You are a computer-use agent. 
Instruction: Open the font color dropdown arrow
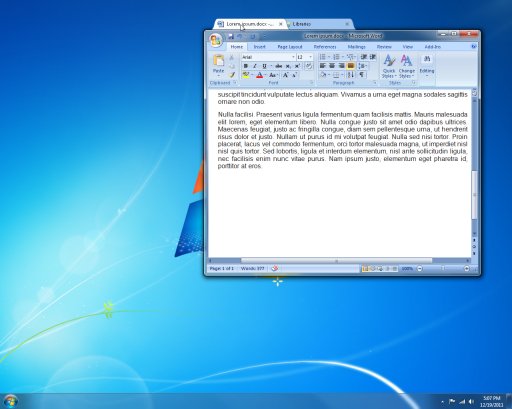coord(266,75)
